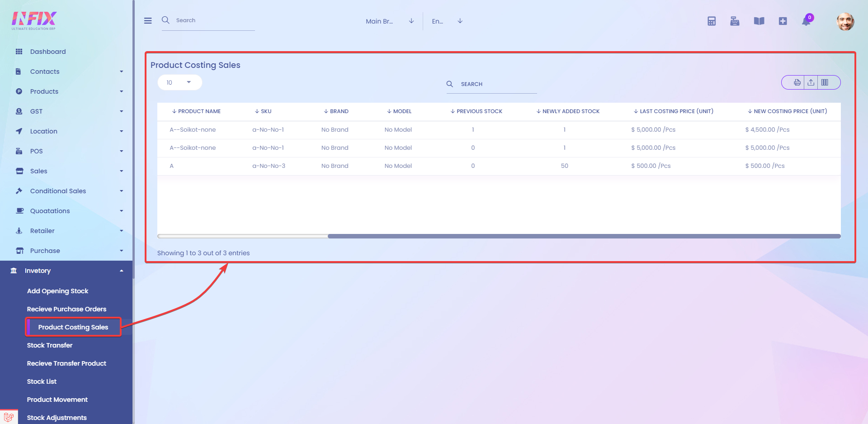Open the En.. language dropdown
Viewport: 868px width, 424px height.
pos(447,21)
